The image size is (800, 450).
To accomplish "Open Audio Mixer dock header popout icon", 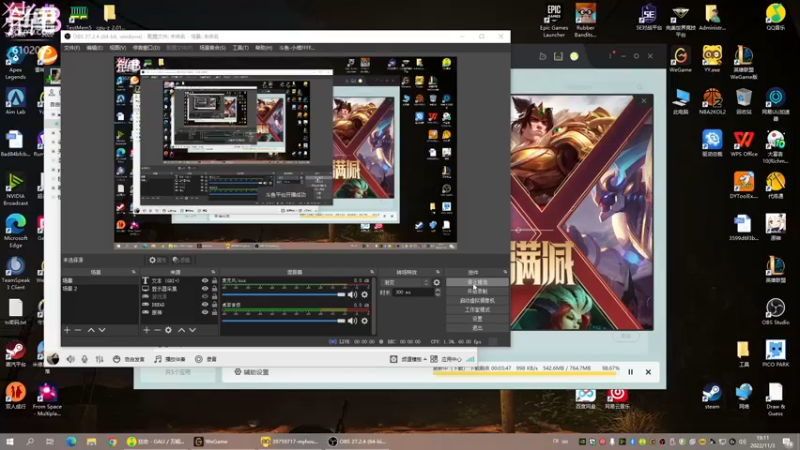I will click(x=372, y=272).
